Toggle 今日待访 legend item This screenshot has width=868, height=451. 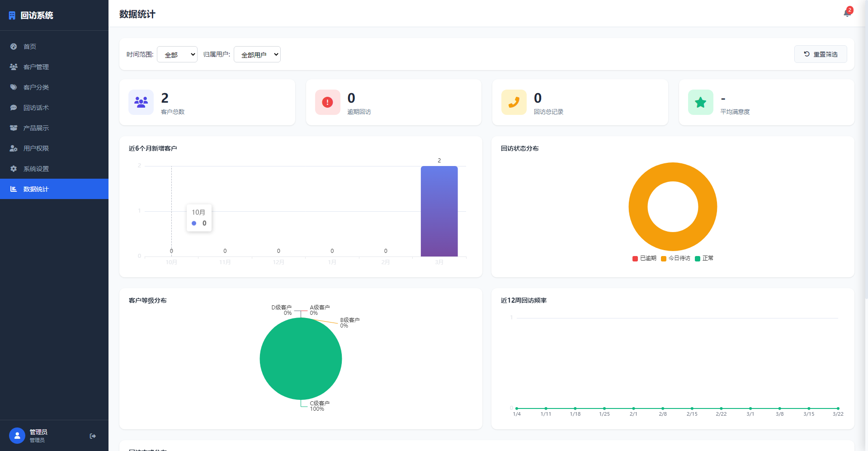pos(675,258)
